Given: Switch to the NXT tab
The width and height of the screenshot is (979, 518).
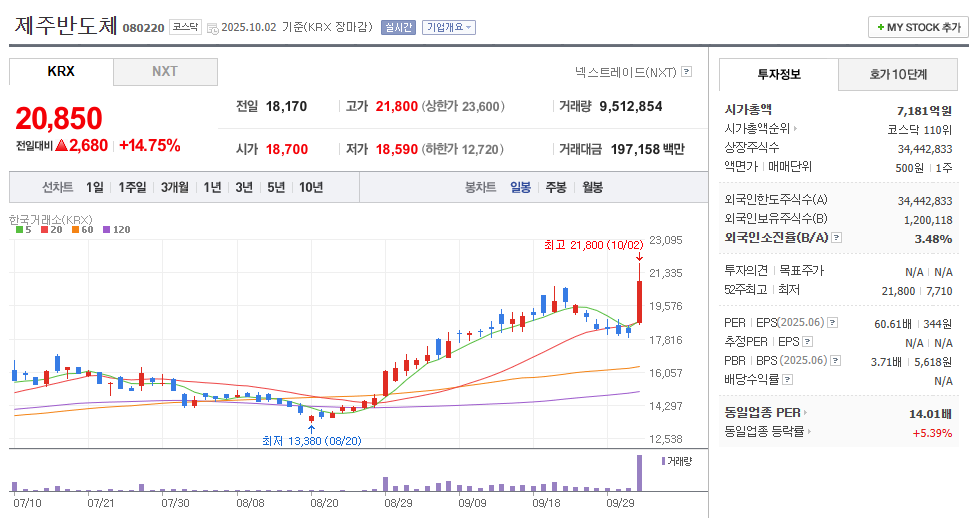Looking at the screenshot, I should coord(165,72).
